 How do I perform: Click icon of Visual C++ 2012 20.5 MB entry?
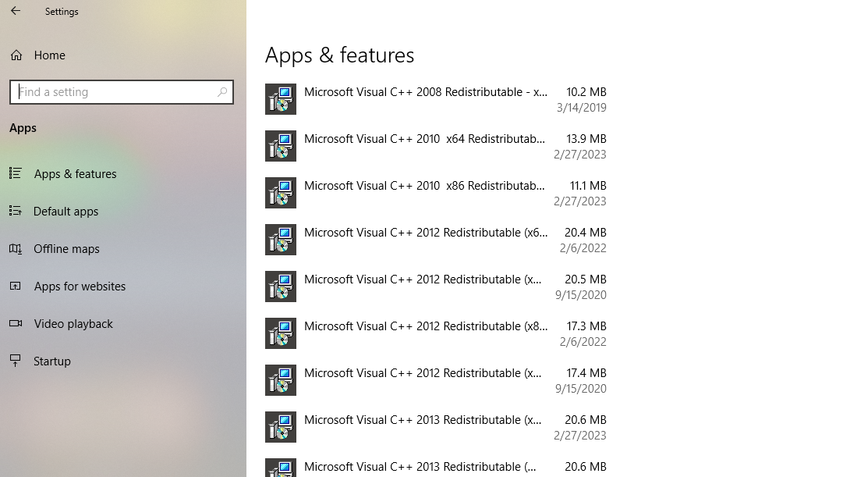pyautogui.click(x=281, y=287)
